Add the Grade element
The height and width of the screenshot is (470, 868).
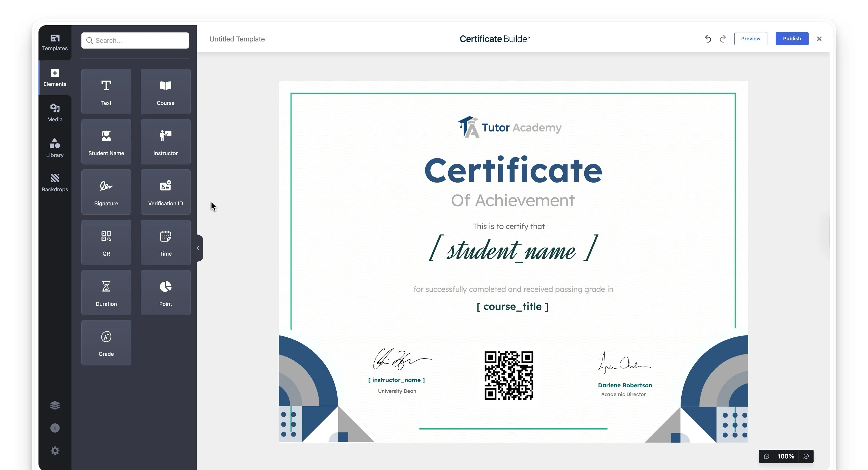click(x=106, y=342)
